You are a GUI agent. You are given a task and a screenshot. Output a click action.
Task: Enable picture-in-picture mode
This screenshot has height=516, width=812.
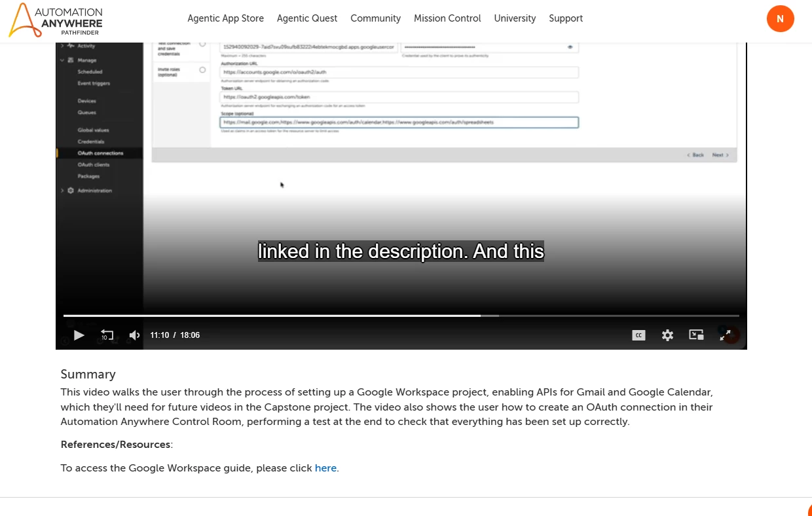[x=696, y=335]
